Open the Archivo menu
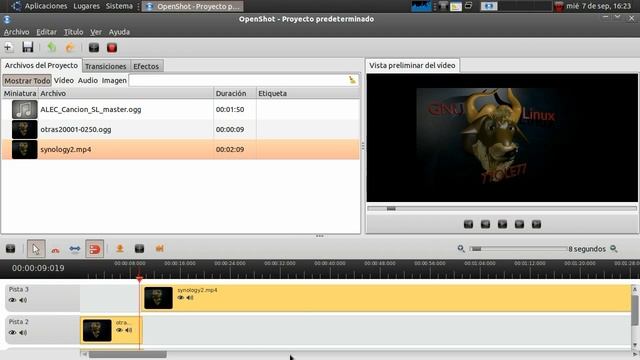This screenshot has height=360, width=640. tap(16, 32)
